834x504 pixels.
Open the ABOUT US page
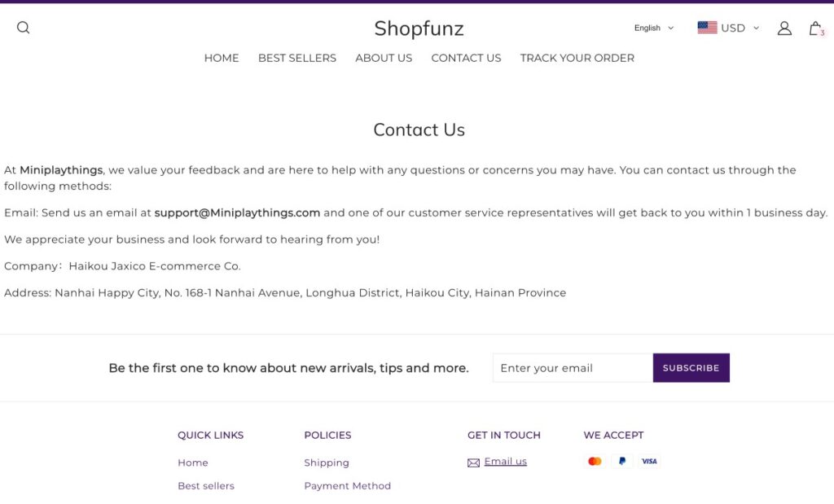[384, 58]
